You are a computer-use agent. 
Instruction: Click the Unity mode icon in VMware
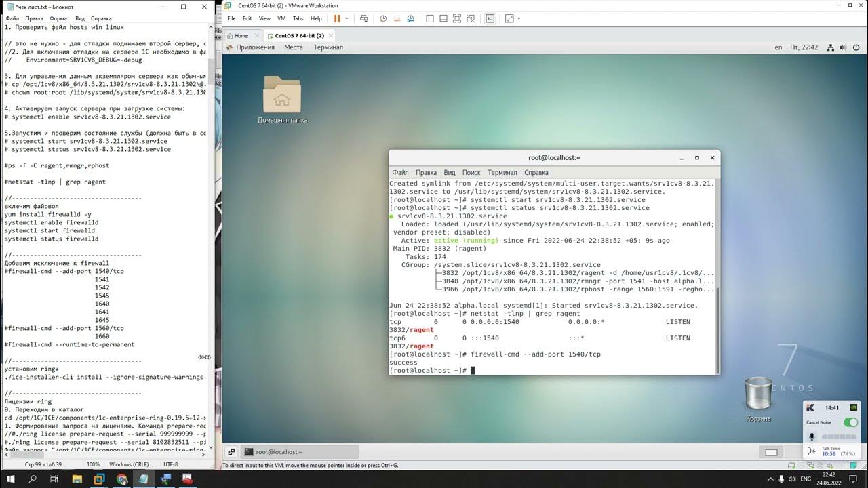(x=471, y=18)
